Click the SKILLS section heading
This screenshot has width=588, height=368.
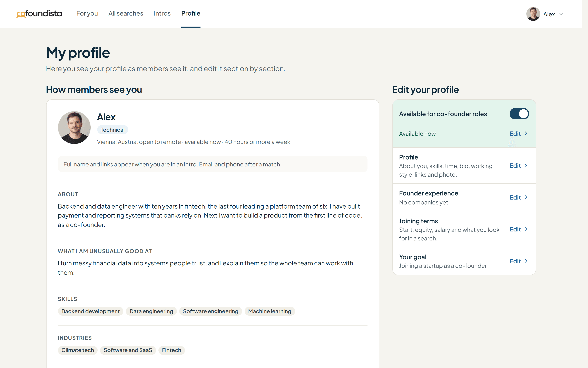(67, 299)
